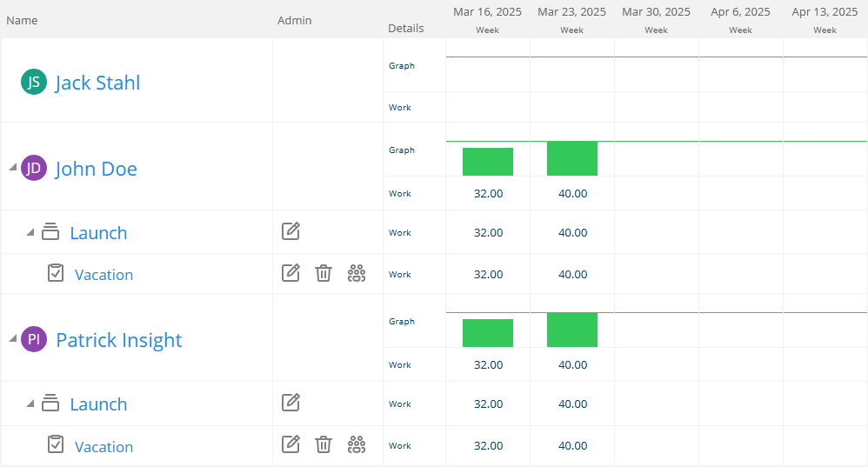Viewport: 868px width, 467px height.
Task: Open Jack Stahl's profile link
Action: pos(97,83)
